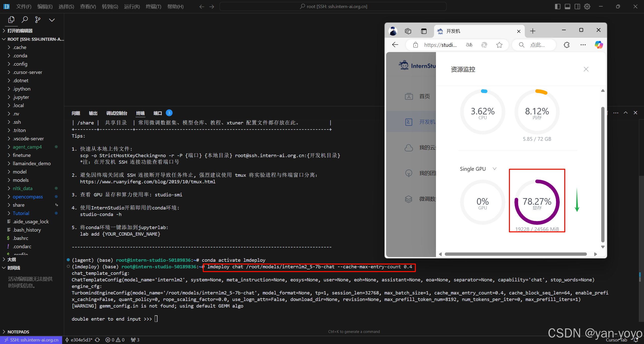
Task: Expand the .cache folder
Action: click(19, 47)
